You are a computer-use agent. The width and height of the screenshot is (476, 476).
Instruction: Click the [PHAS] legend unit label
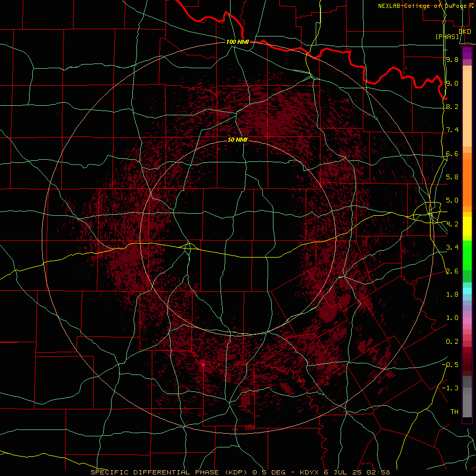pos(447,36)
